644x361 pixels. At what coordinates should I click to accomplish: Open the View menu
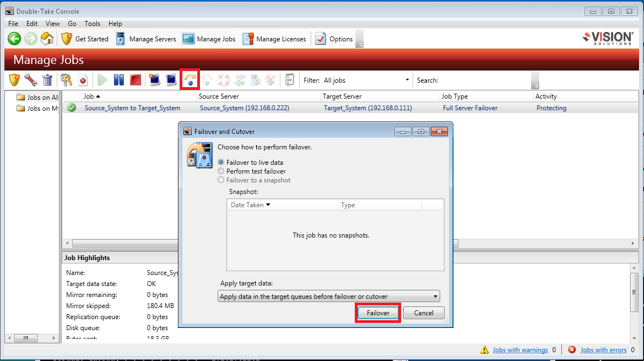pos(53,24)
